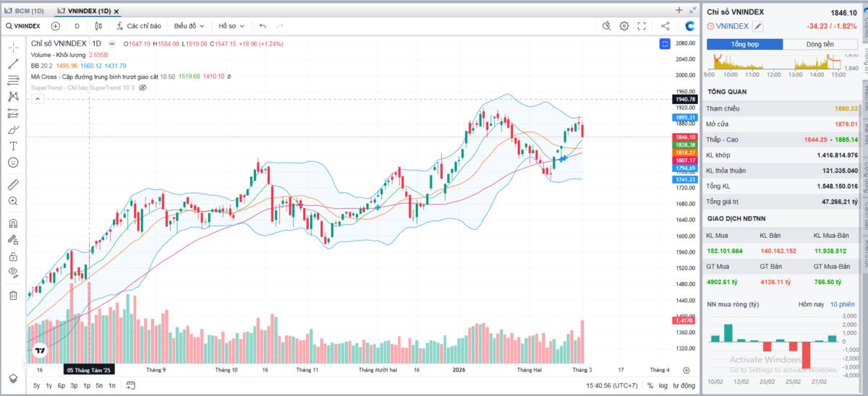The width and height of the screenshot is (868, 396).
Task: Select the Dòng tiền tab
Action: point(820,44)
